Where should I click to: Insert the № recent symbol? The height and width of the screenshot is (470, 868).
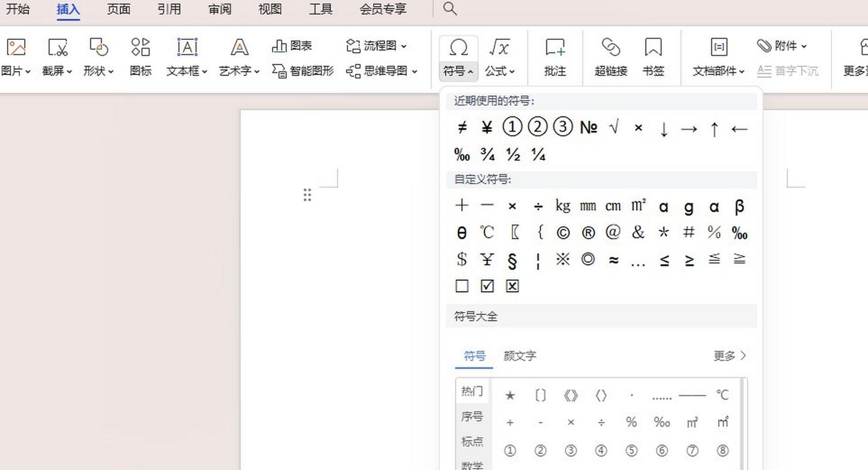click(x=588, y=127)
